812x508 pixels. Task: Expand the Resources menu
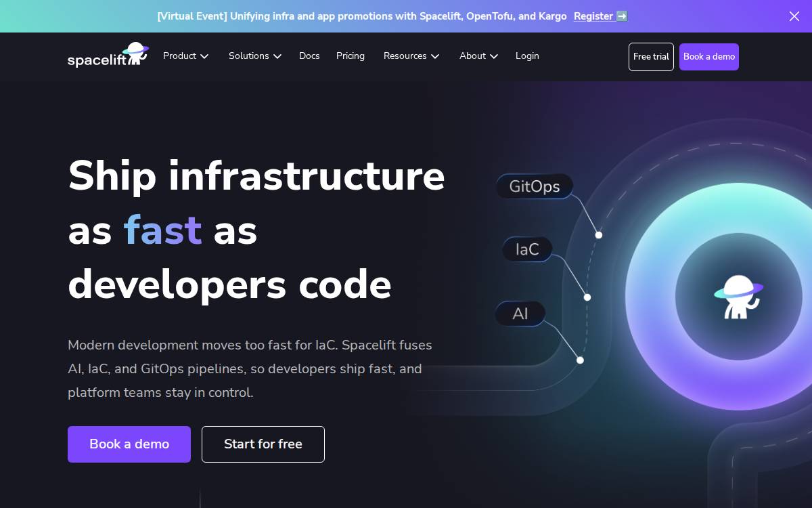[x=411, y=56]
